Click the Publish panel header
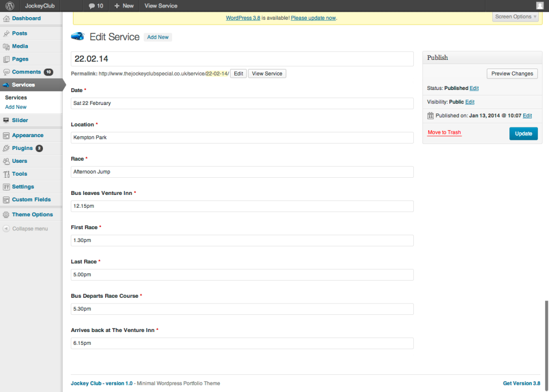 click(x=483, y=58)
